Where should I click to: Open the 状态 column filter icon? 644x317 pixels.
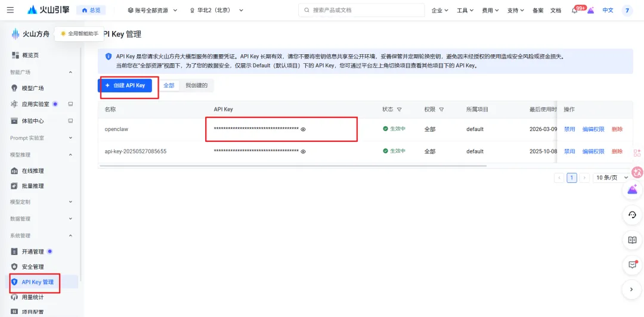point(399,110)
